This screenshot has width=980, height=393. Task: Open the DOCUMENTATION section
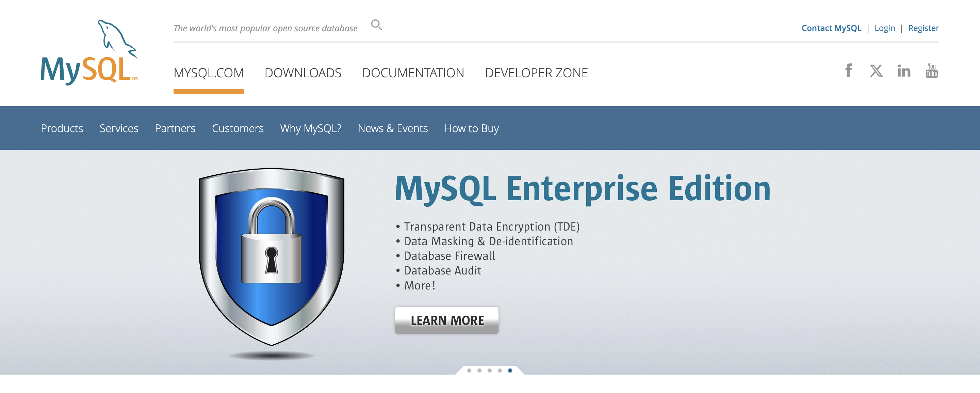pyautogui.click(x=413, y=73)
